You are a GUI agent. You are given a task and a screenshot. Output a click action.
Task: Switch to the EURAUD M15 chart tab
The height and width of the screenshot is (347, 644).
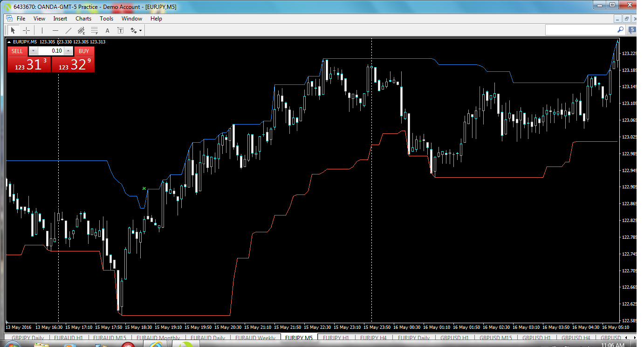click(110, 338)
